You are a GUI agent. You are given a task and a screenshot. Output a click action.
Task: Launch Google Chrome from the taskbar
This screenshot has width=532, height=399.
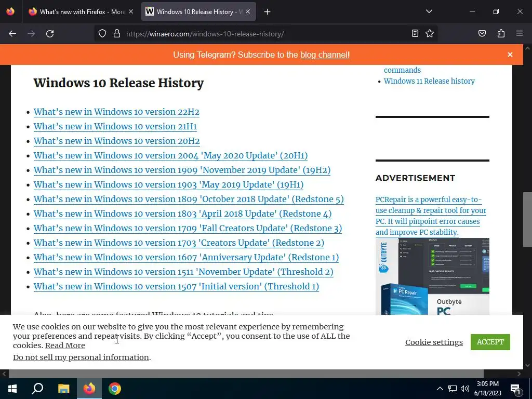coord(115,389)
